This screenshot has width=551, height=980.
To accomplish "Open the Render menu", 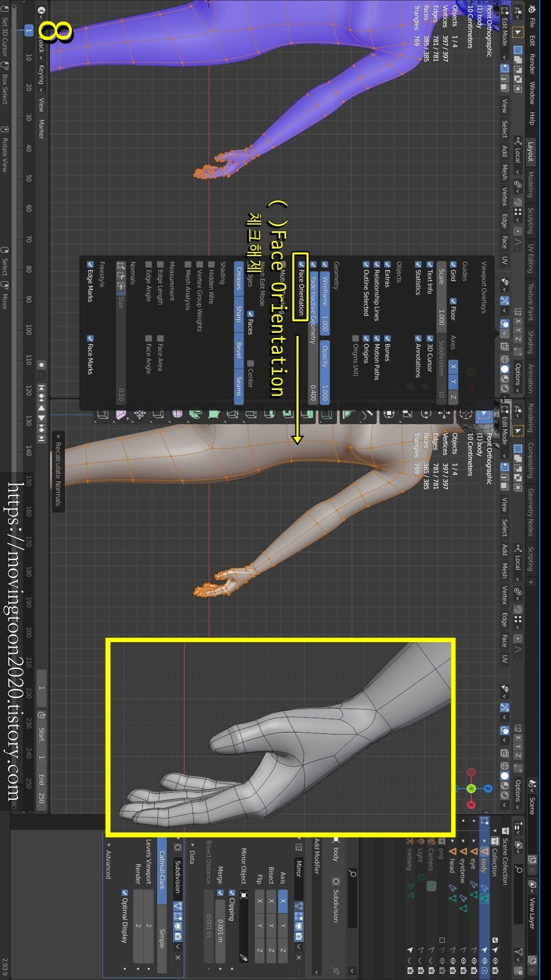I will 532,64.
